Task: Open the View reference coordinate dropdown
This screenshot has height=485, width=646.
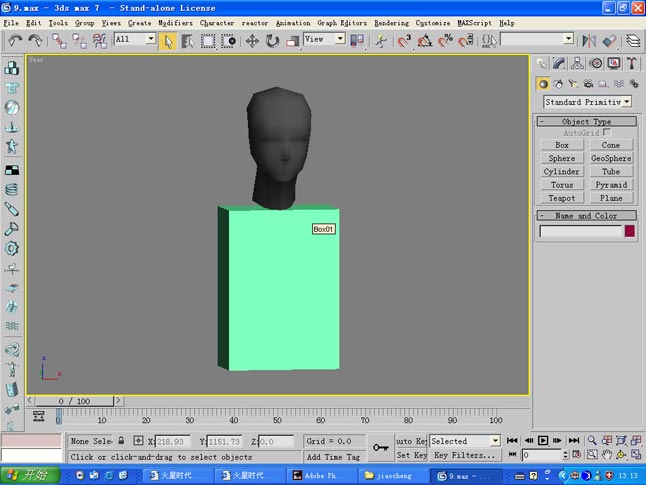Action: click(x=340, y=39)
